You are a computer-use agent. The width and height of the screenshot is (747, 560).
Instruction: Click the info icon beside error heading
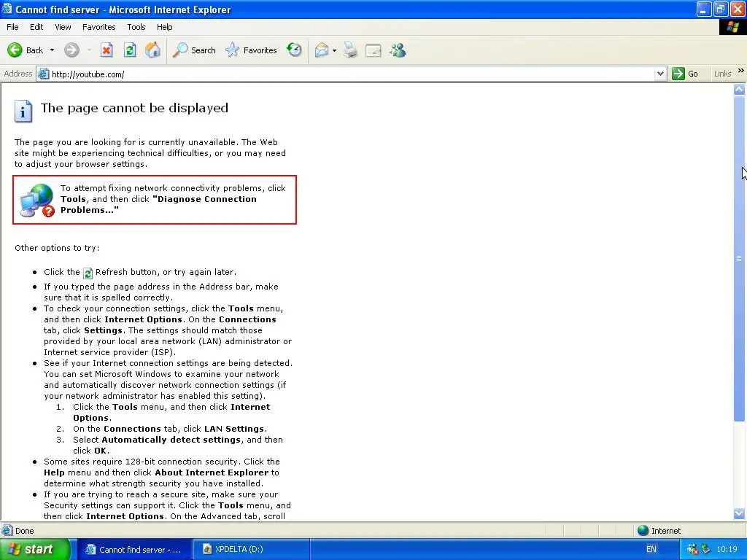point(23,112)
